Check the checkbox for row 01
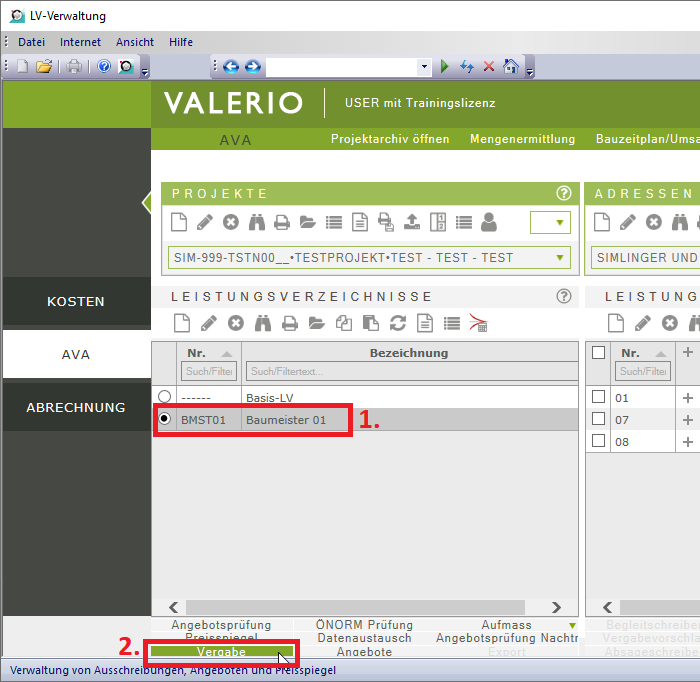The height and width of the screenshot is (682, 700). [599, 397]
